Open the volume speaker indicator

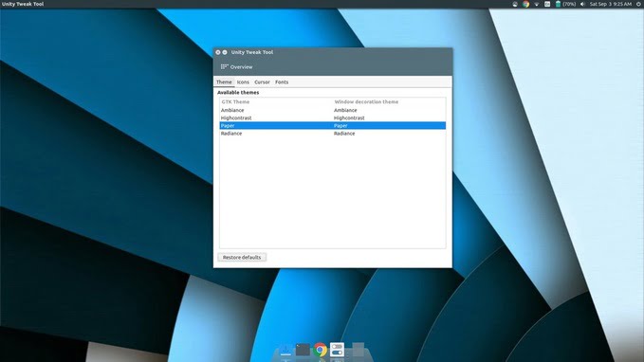(x=582, y=4)
